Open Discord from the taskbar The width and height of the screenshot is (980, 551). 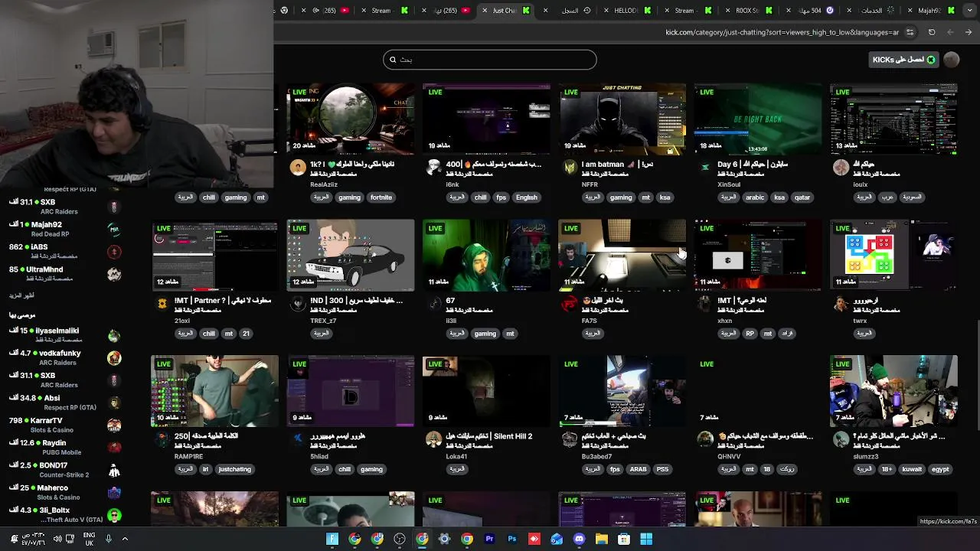coord(579,539)
